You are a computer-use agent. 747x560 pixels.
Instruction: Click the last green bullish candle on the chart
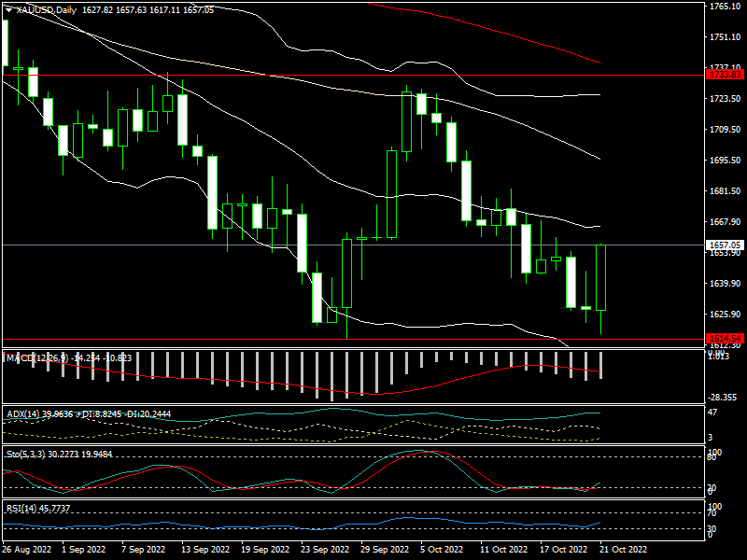tap(601, 277)
